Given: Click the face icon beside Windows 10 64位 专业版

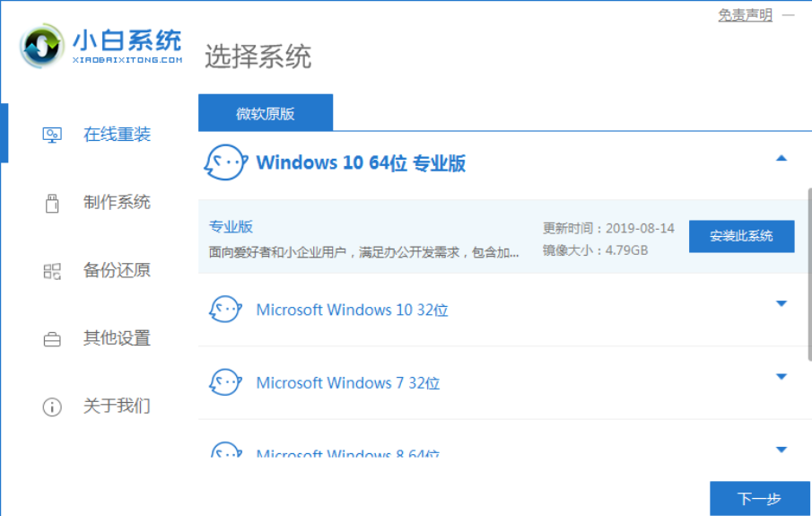Looking at the screenshot, I should coord(225,162).
